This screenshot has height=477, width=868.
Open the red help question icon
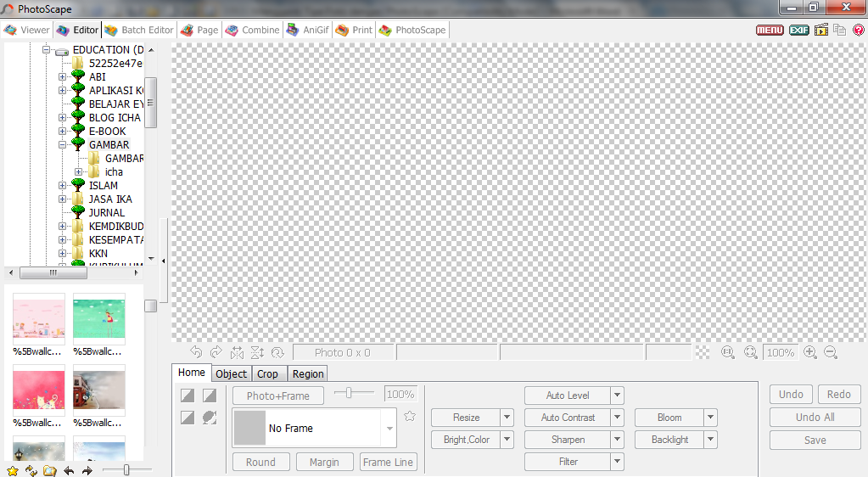[x=859, y=30]
